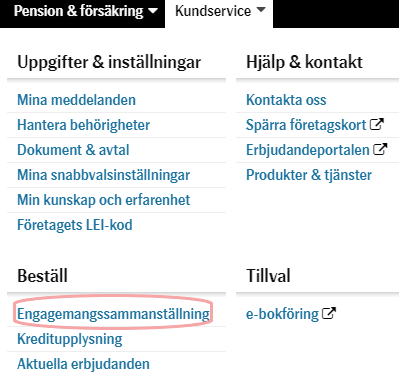Open Mina snabbvalsinställningar
Screen dimensions: 399x382
pos(103,175)
